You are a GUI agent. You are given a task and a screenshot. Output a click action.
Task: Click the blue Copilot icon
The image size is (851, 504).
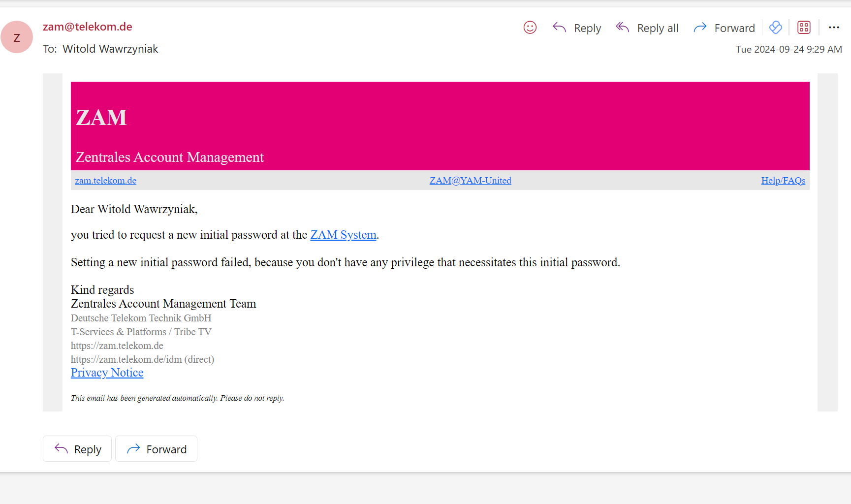[776, 28]
